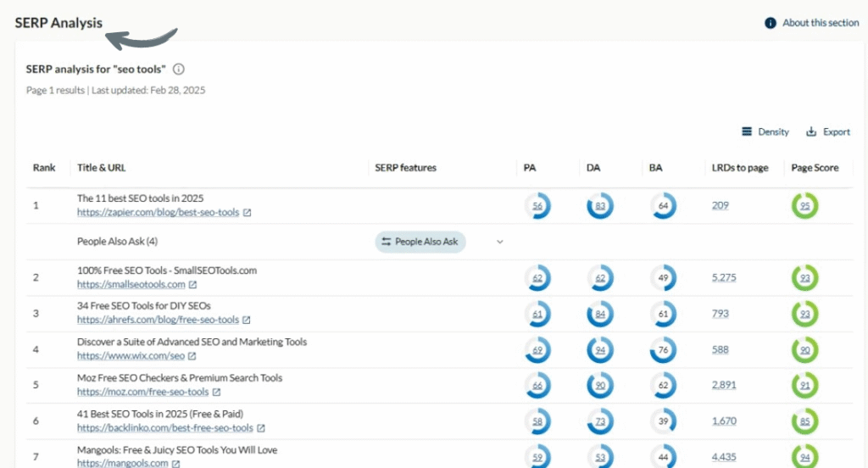This screenshot has width=868, height=468.
Task: Open external link icon for zapier.com result
Action: (247, 213)
